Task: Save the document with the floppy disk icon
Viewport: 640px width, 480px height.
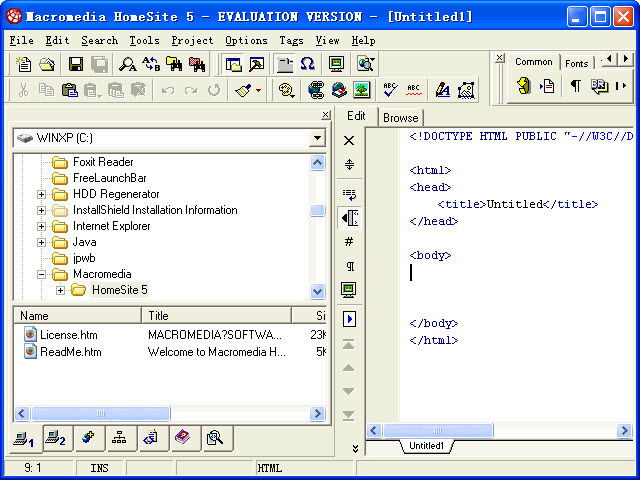Action: point(76,64)
